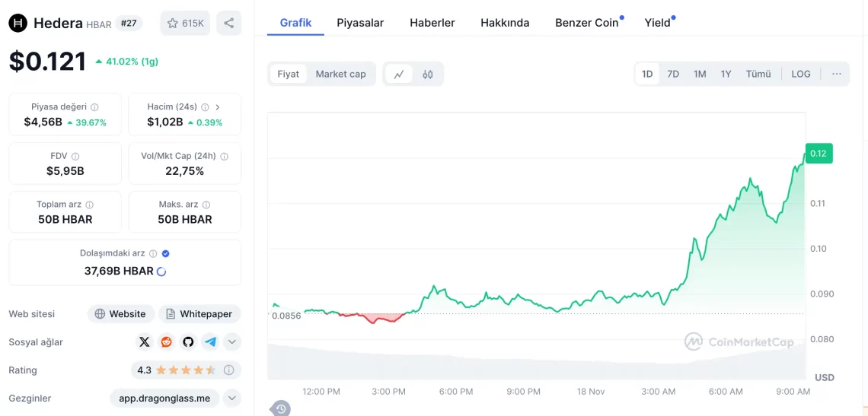Enable LOG scale on chart
This screenshot has height=416, width=868.
(x=800, y=74)
